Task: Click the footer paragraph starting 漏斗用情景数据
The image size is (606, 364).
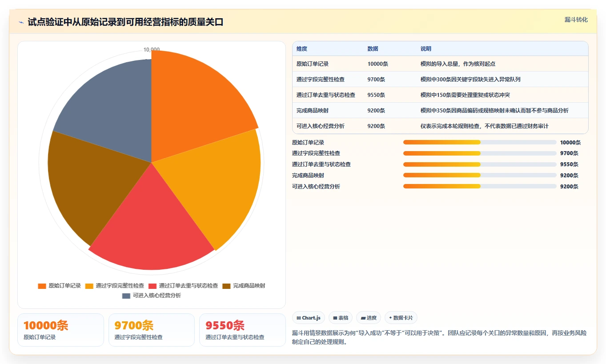Action: pyautogui.click(x=440, y=337)
